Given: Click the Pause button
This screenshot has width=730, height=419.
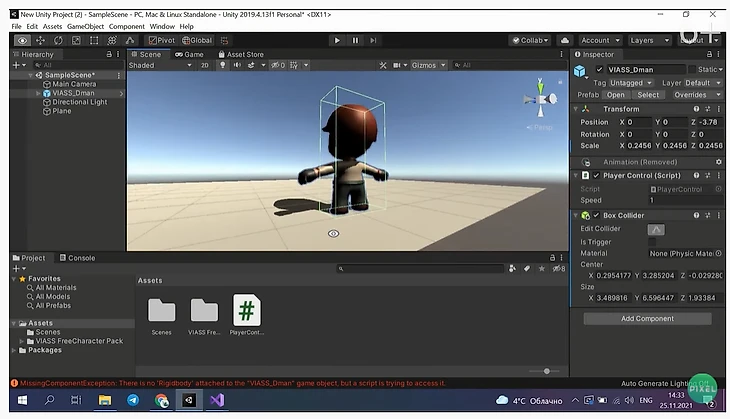Looking at the screenshot, I should (x=355, y=40).
